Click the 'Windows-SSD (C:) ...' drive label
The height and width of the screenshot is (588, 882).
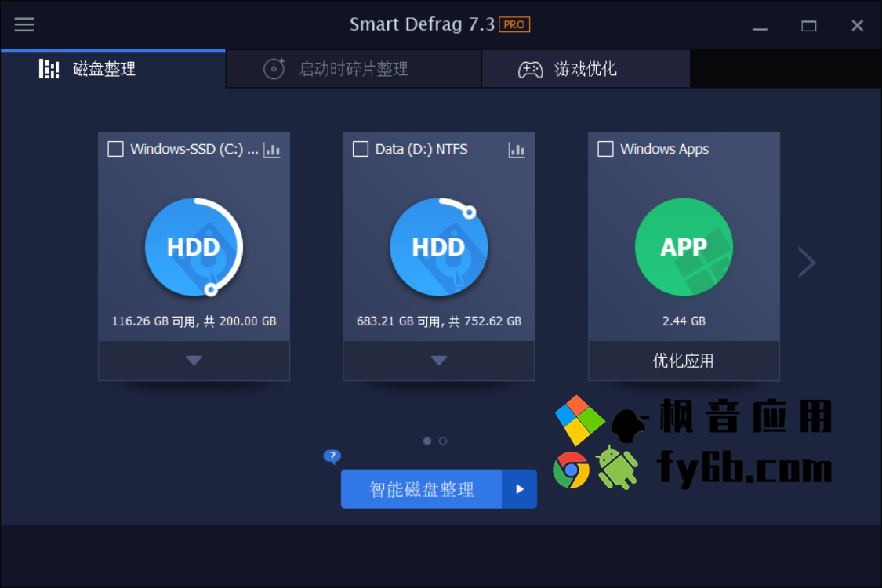(x=194, y=149)
